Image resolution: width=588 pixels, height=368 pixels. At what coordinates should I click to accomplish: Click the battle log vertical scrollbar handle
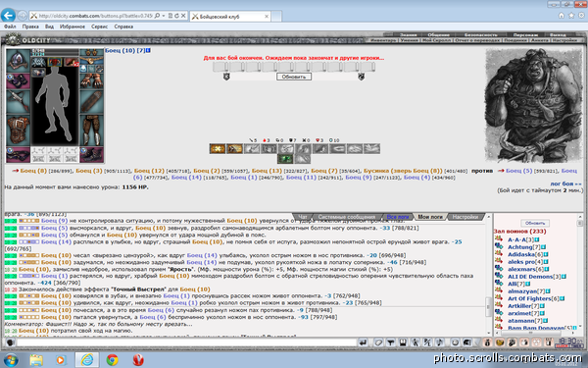(488, 307)
